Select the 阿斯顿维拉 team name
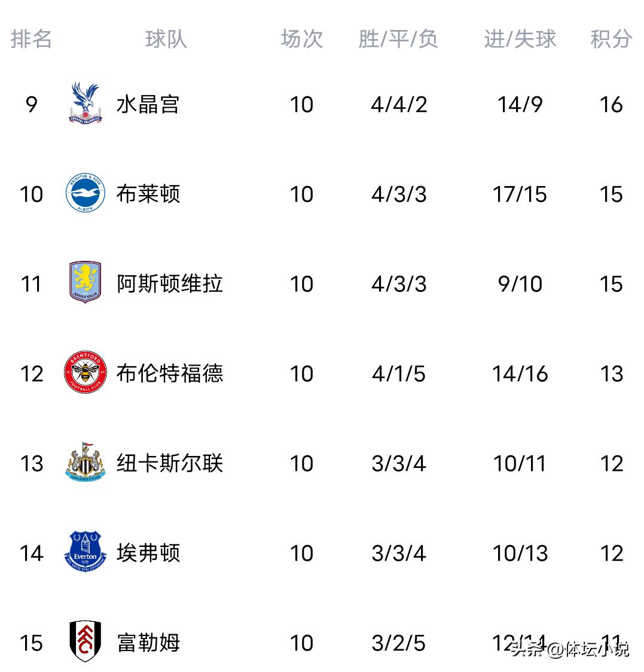 [169, 284]
